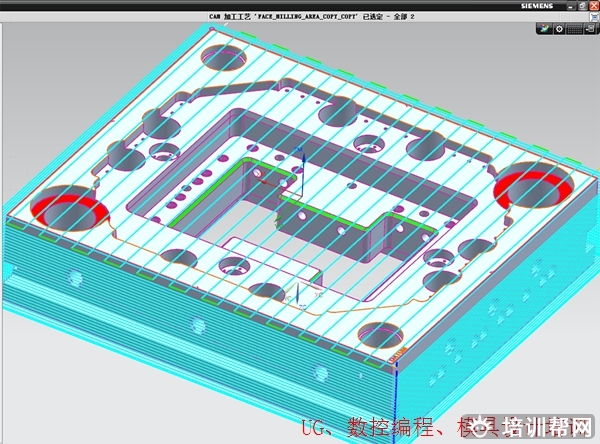
Task: Open the gear settings icon
Action: [x=558, y=29]
